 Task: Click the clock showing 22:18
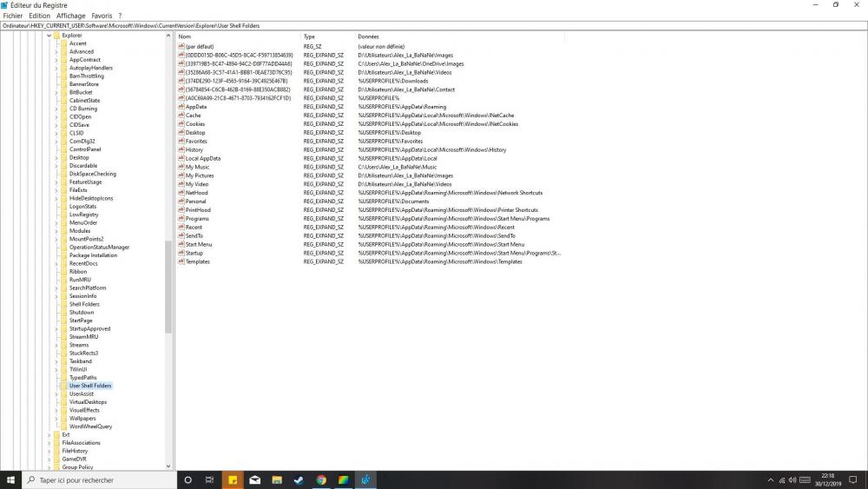(828, 476)
